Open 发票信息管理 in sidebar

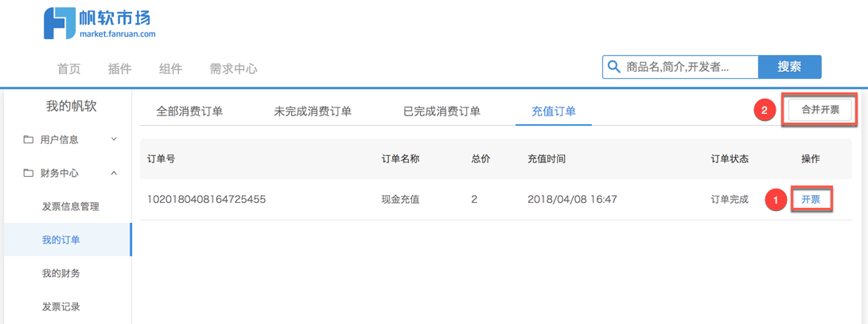click(71, 206)
